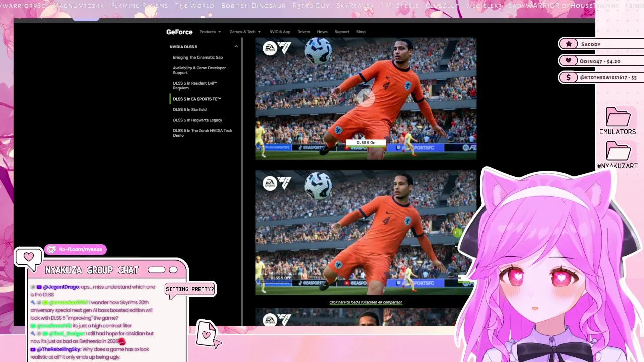Click the round button in chat header
644x362 pixels.
pos(173,270)
